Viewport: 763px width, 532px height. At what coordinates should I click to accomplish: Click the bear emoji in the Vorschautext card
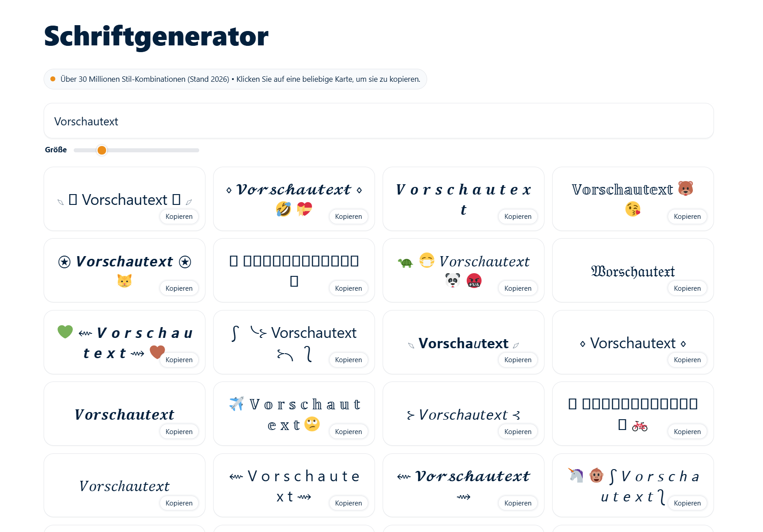pyautogui.click(x=685, y=189)
